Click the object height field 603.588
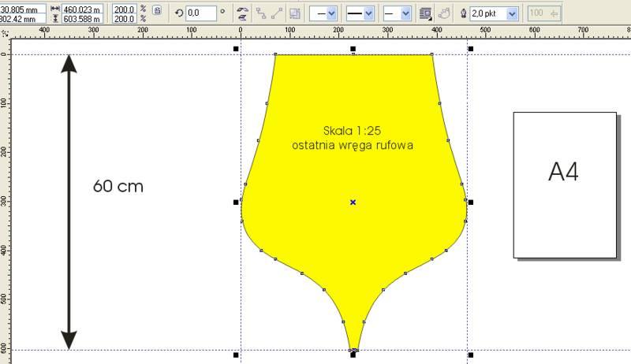This screenshot has height=364, width=631. (x=83, y=19)
